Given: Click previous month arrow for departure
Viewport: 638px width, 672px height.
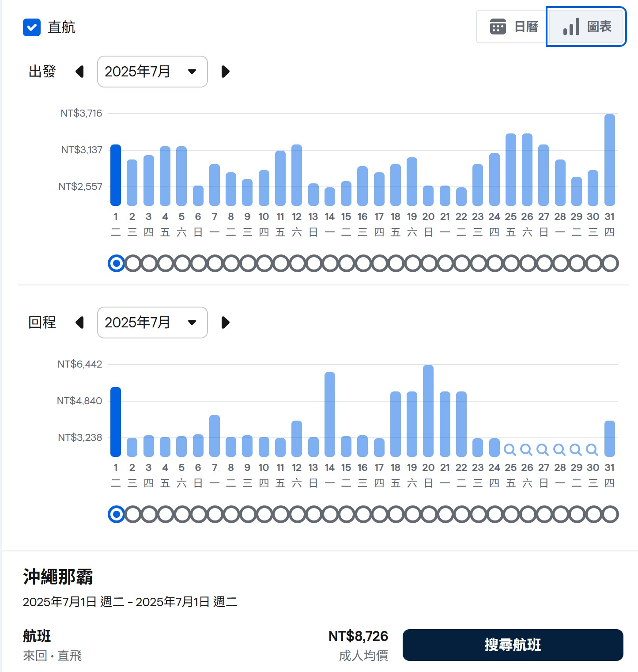Looking at the screenshot, I should pos(80,72).
